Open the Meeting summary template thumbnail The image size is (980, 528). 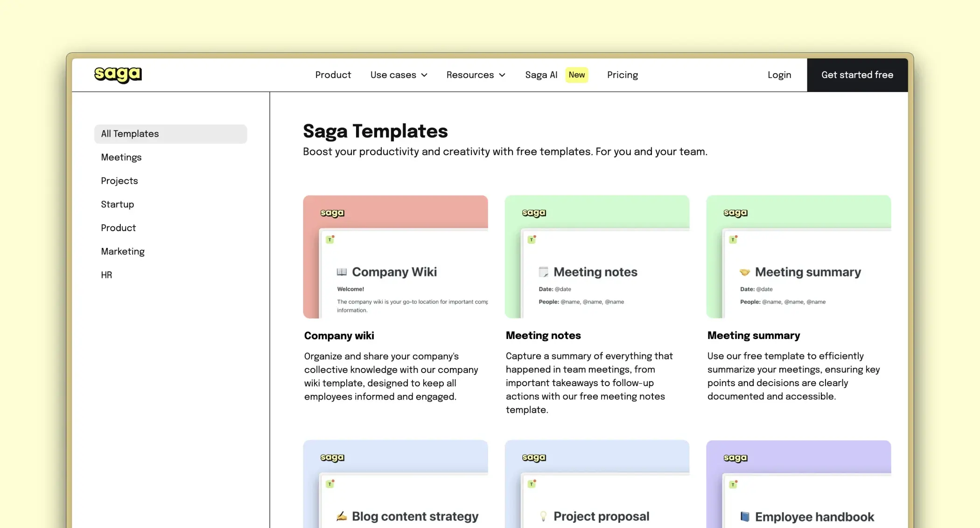798,257
